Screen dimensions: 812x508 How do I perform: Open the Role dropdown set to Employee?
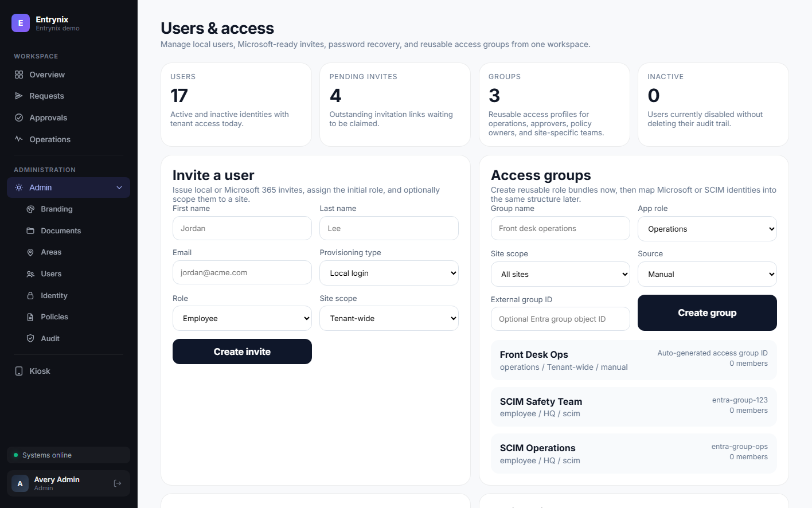click(x=242, y=318)
